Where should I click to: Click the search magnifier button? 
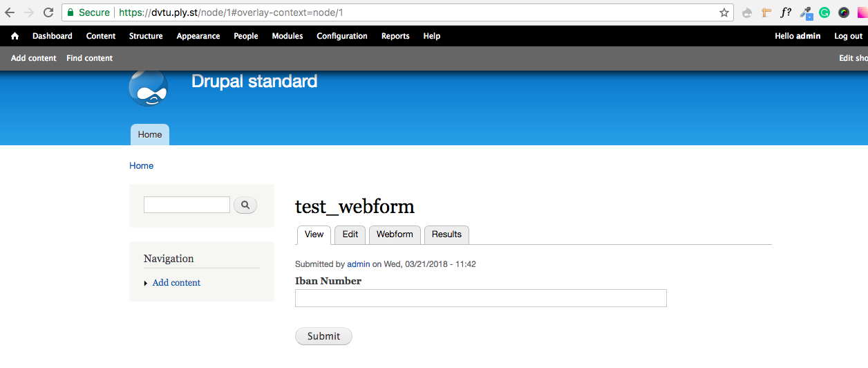click(x=245, y=205)
